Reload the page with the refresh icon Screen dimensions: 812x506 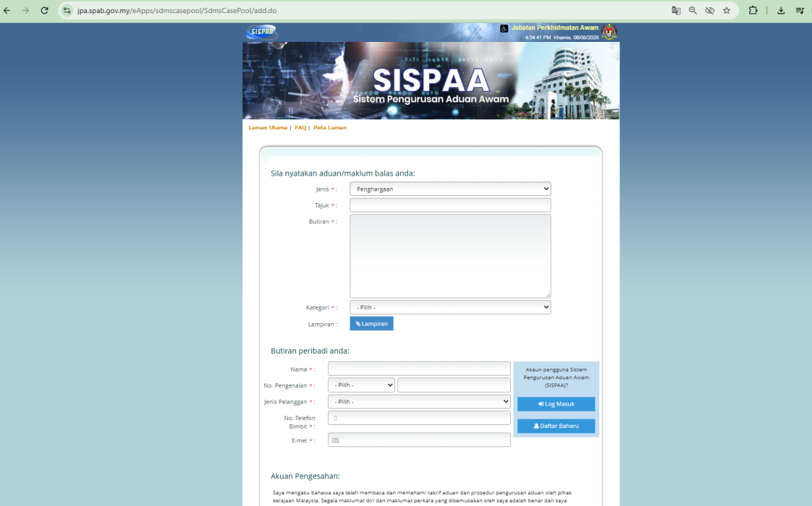coord(45,10)
